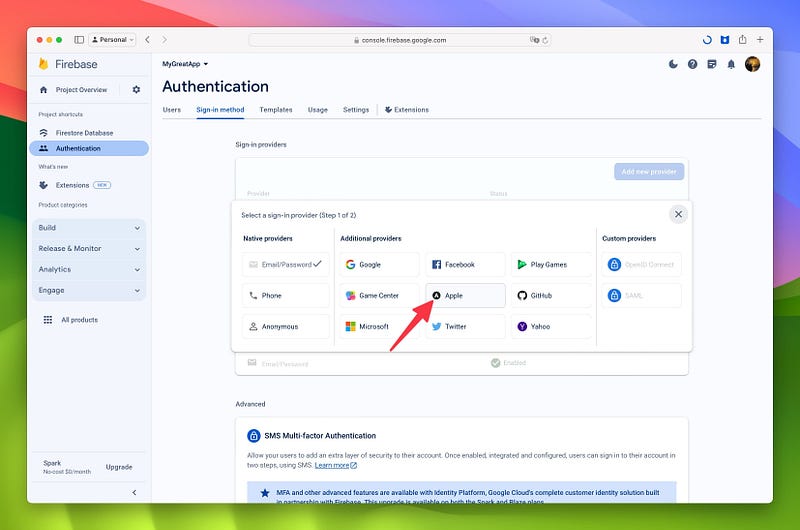Choose Play Games provider
Image resolution: width=800 pixels, height=530 pixels.
tap(552, 265)
